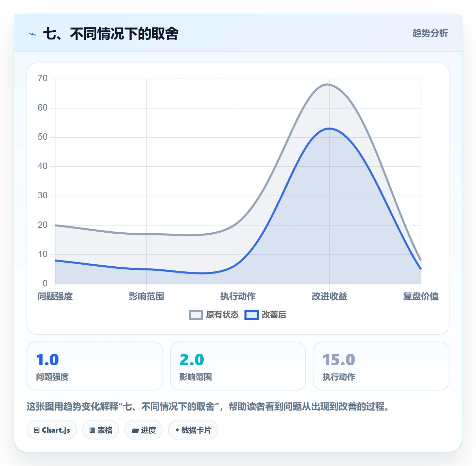476x466 pixels.
Task: Toggle the 改善后 legend swatch
Action: (252, 315)
